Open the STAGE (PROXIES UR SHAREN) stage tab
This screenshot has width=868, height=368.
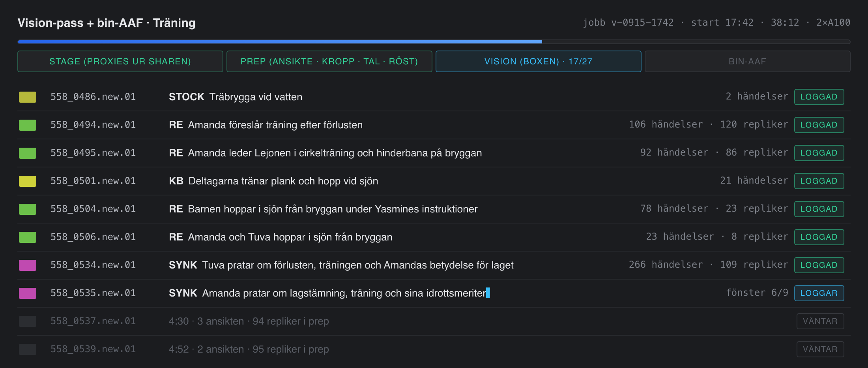(x=120, y=62)
